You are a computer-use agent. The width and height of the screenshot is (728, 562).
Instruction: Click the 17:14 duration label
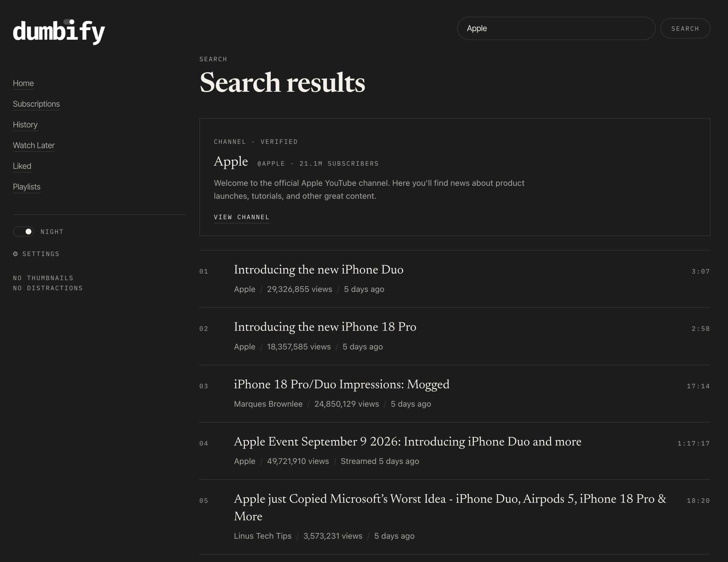[x=698, y=386]
